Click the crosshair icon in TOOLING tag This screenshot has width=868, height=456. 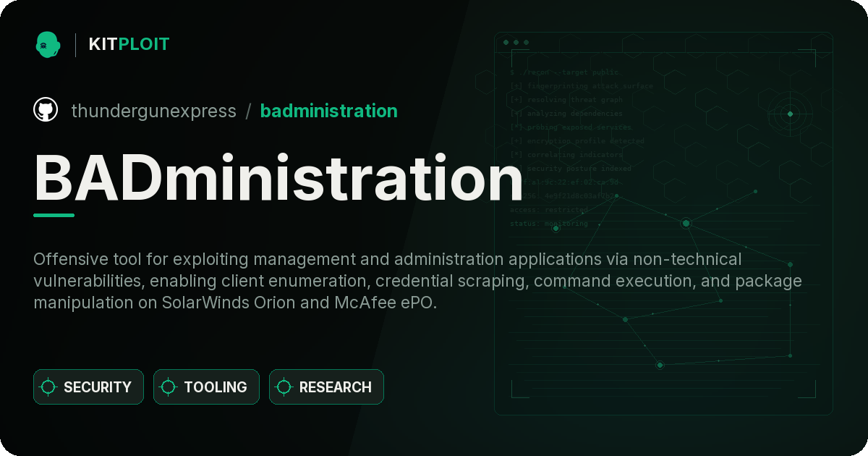169,387
